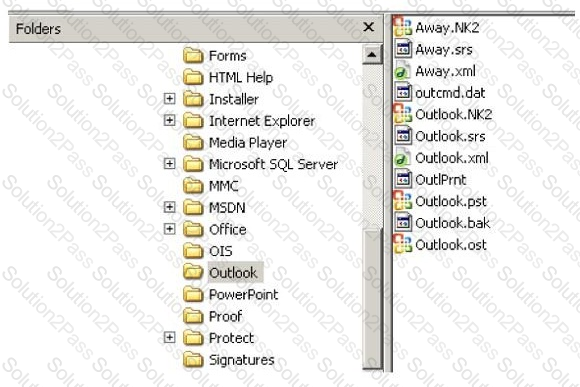Click the Away.NK2 file icon
The width and height of the screenshot is (580, 387).
(402, 27)
